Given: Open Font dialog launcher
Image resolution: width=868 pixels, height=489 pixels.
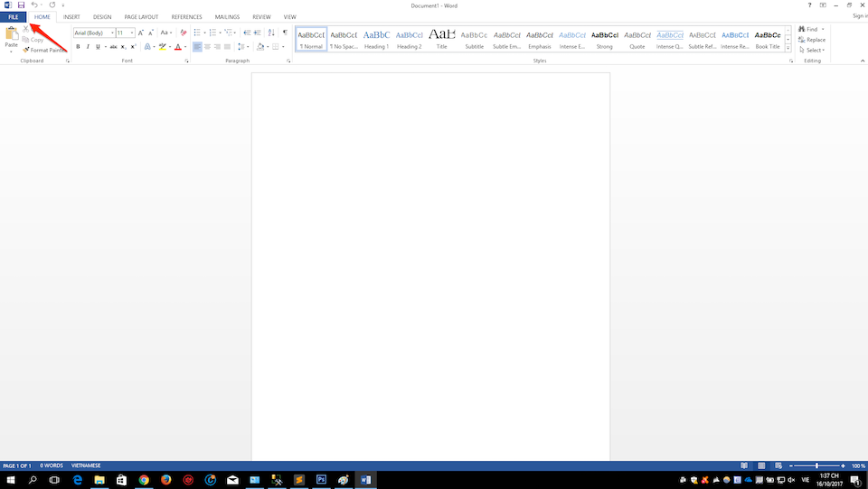Looking at the screenshot, I should (186, 61).
